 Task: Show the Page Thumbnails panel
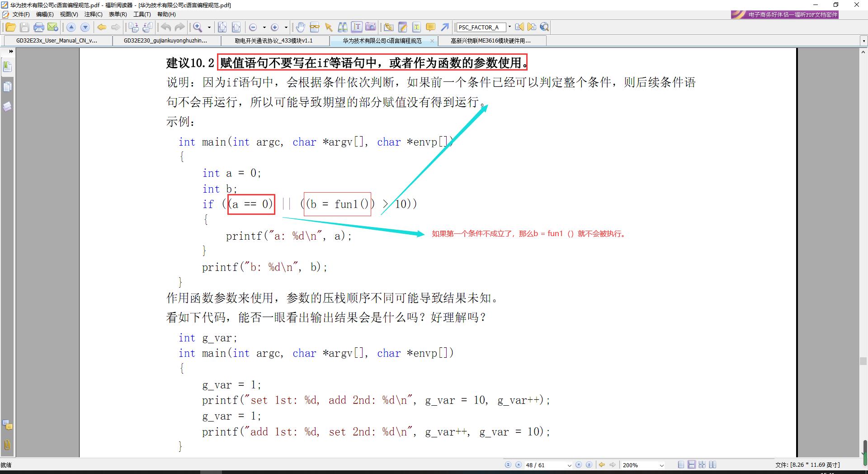tap(7, 87)
